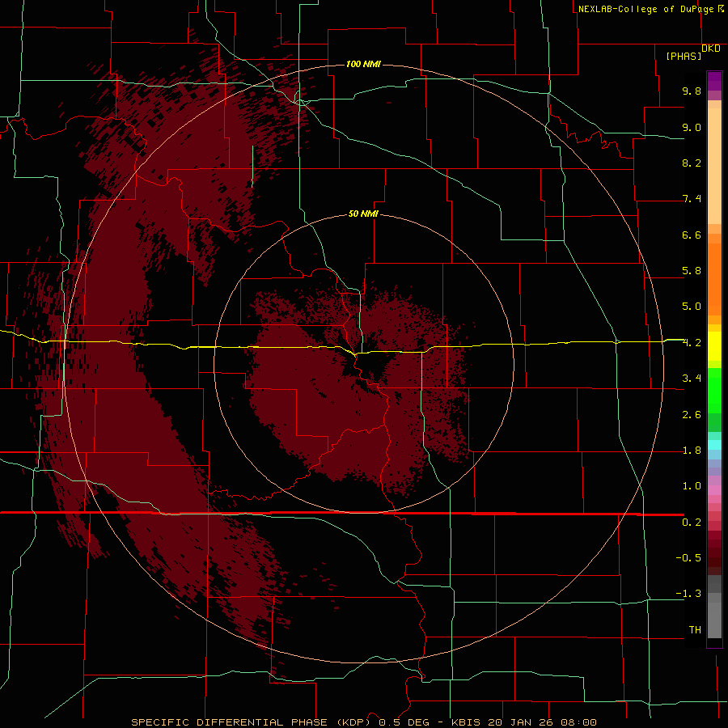The image size is (728, 728).
Task: Click the KBIS radar site identifier
Action: [469, 722]
